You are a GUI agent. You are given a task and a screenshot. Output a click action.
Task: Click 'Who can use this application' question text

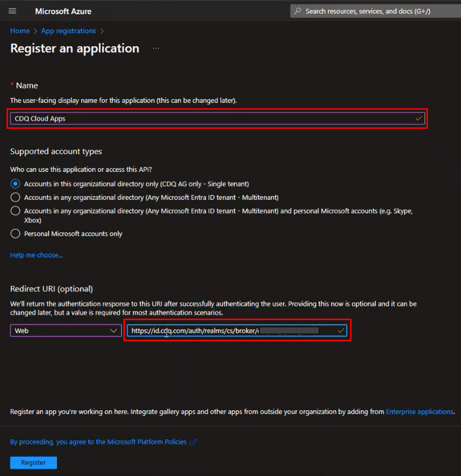tap(81, 169)
